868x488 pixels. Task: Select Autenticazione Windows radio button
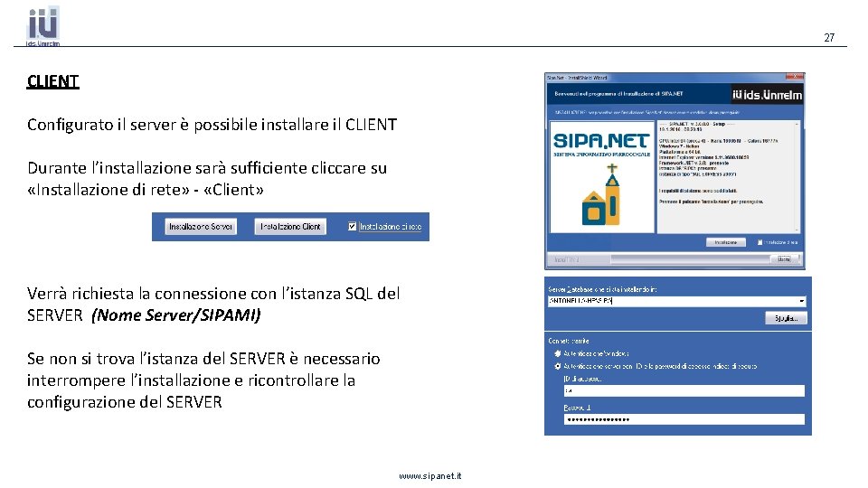558,353
